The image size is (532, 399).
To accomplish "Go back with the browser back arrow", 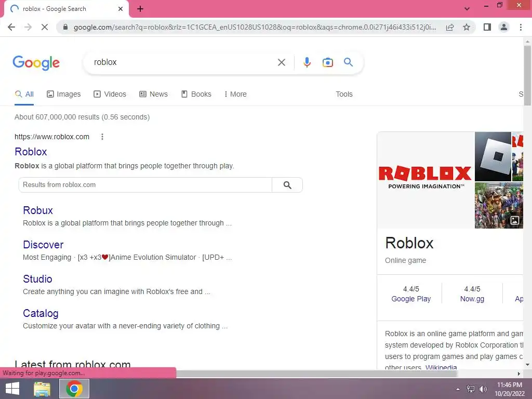I will point(11,27).
